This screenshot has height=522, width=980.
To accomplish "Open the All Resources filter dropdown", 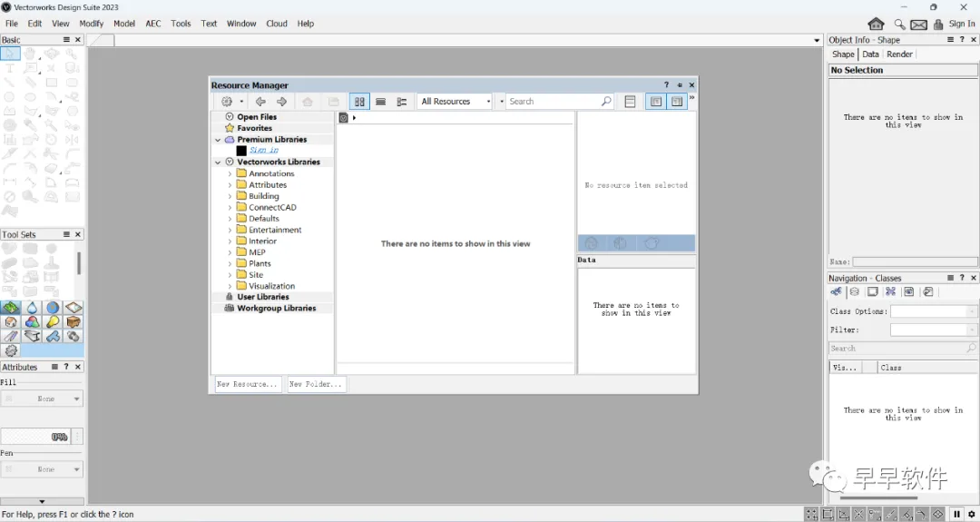I will pyautogui.click(x=455, y=102).
